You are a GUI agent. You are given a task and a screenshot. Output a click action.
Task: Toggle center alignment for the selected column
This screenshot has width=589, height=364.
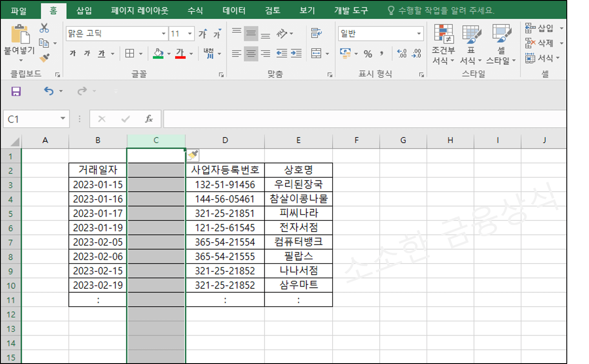251,54
